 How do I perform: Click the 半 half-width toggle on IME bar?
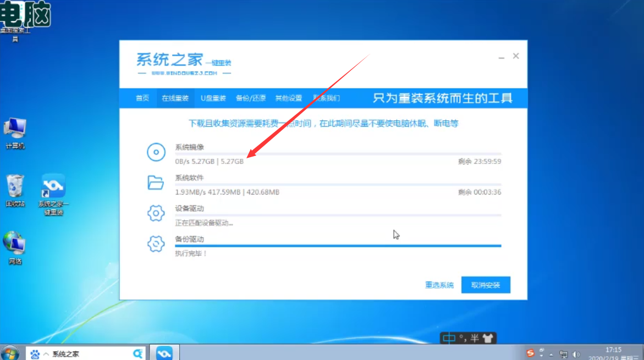[x=475, y=338]
